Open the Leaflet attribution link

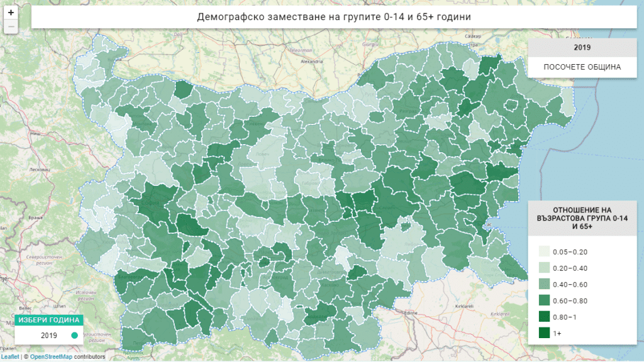point(10,357)
